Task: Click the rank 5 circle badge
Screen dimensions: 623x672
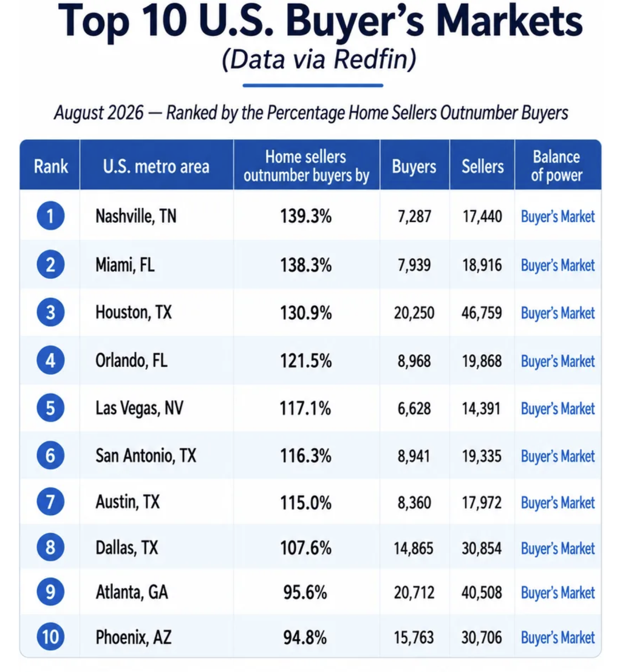Action: point(51,408)
